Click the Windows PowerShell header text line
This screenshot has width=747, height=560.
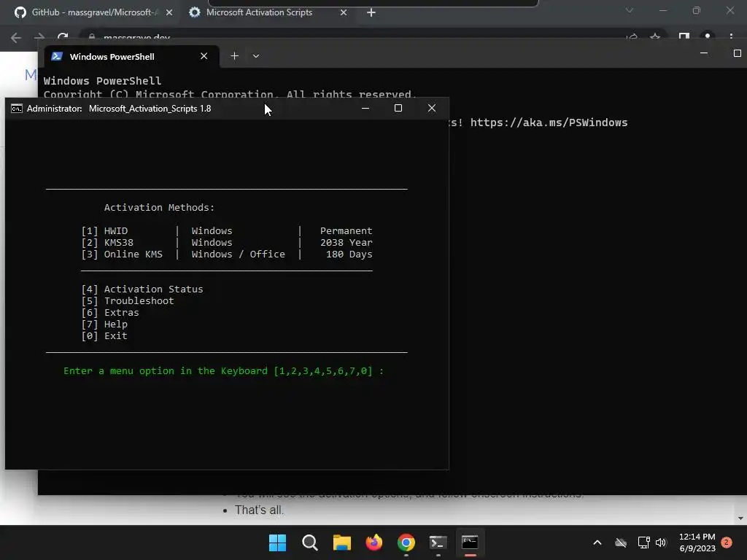[102, 81]
